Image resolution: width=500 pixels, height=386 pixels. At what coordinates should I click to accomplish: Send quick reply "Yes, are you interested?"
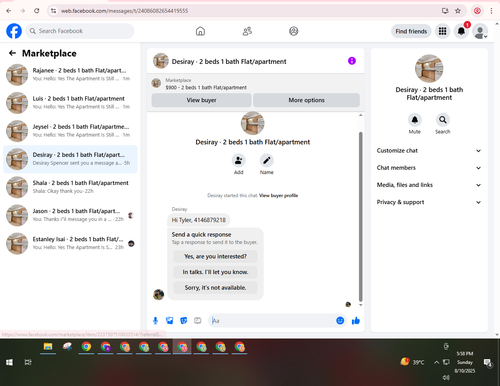(x=215, y=256)
